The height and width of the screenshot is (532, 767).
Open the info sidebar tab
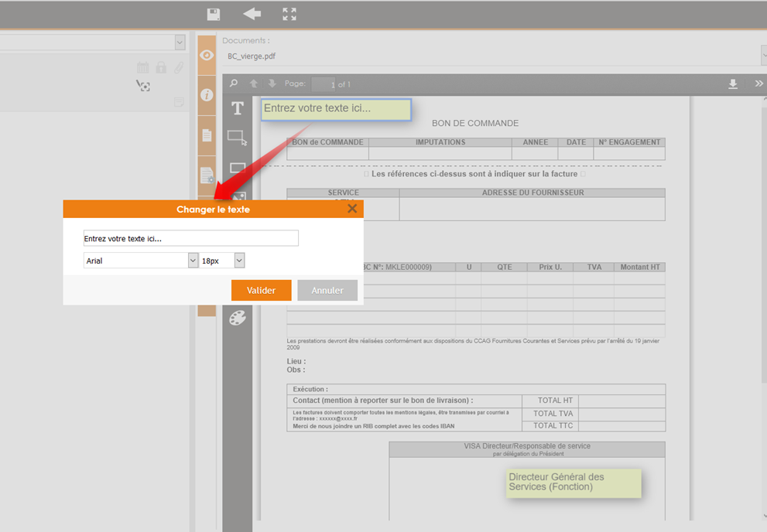[207, 95]
